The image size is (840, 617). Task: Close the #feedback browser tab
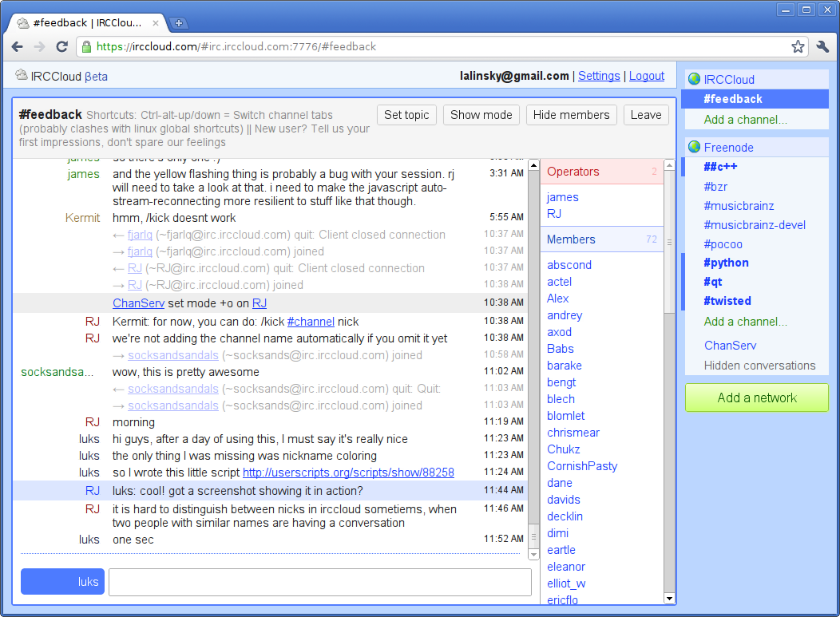(156, 23)
